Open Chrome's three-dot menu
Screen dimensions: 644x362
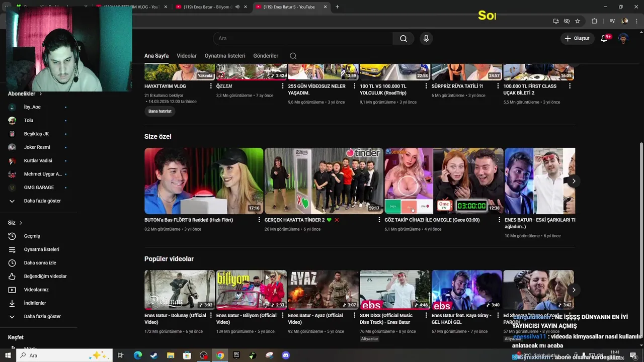click(635, 21)
